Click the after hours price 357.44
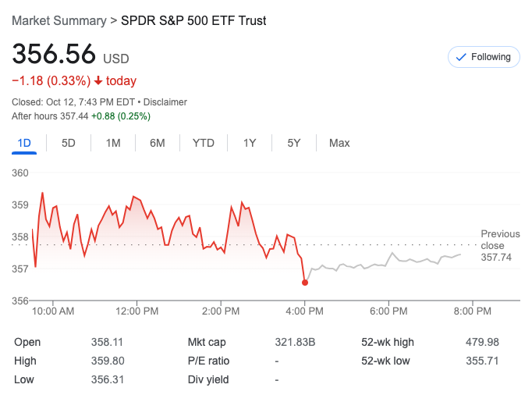This screenshot has width=532, height=395. (74, 116)
